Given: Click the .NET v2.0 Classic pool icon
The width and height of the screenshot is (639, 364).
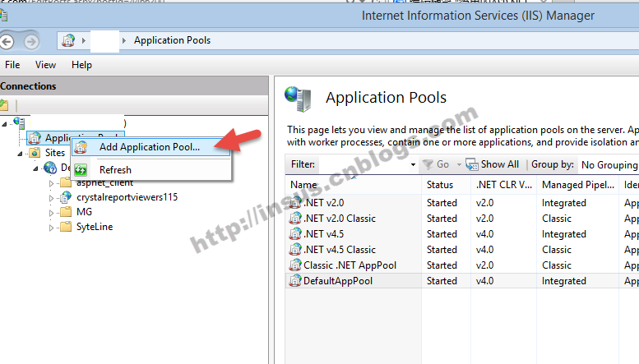Looking at the screenshot, I should coord(294,219).
